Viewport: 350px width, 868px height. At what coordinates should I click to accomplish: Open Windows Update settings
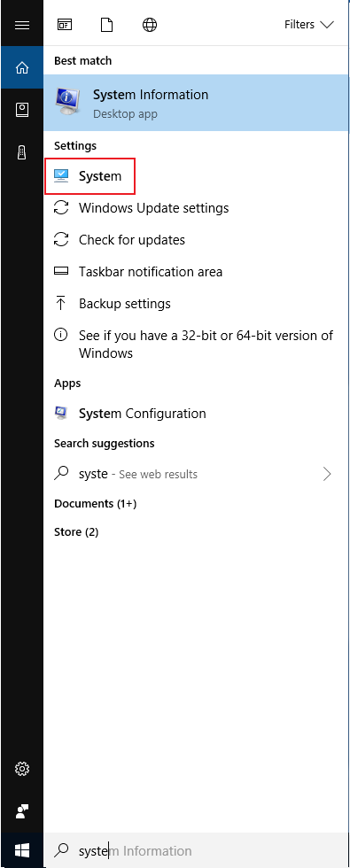[x=197, y=208]
